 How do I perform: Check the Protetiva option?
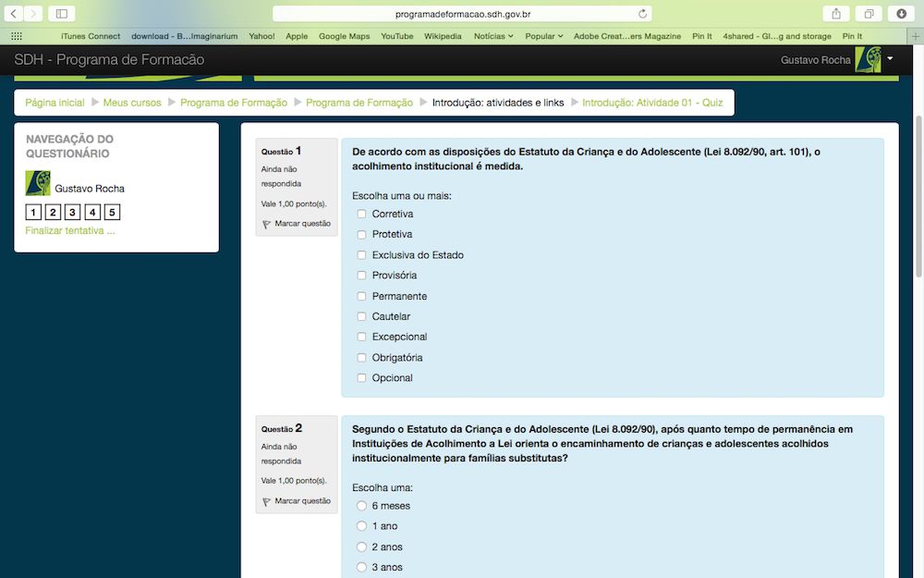362,235
